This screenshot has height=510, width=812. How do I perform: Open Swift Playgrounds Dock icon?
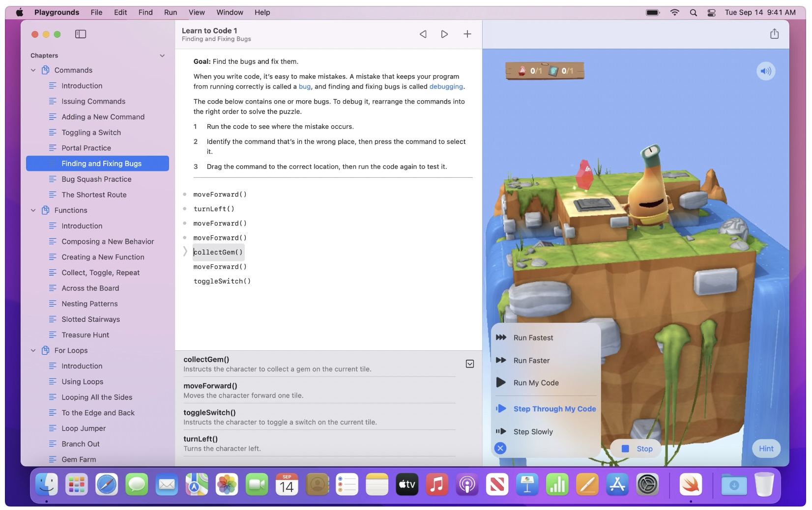coord(691,485)
